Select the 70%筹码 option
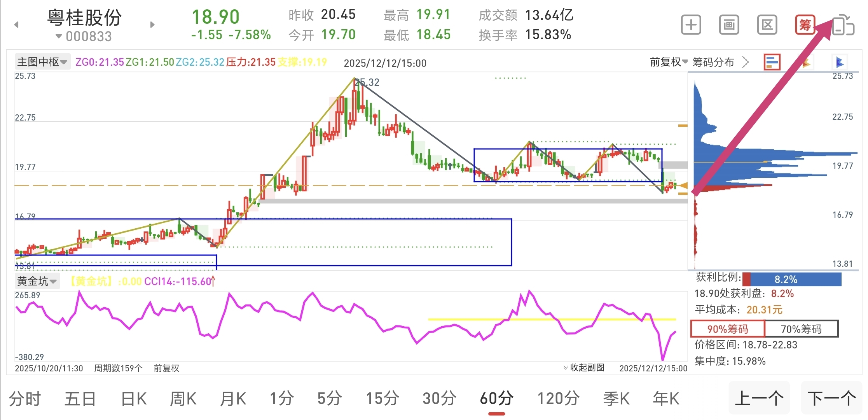The height and width of the screenshot is (420, 868). click(x=801, y=329)
